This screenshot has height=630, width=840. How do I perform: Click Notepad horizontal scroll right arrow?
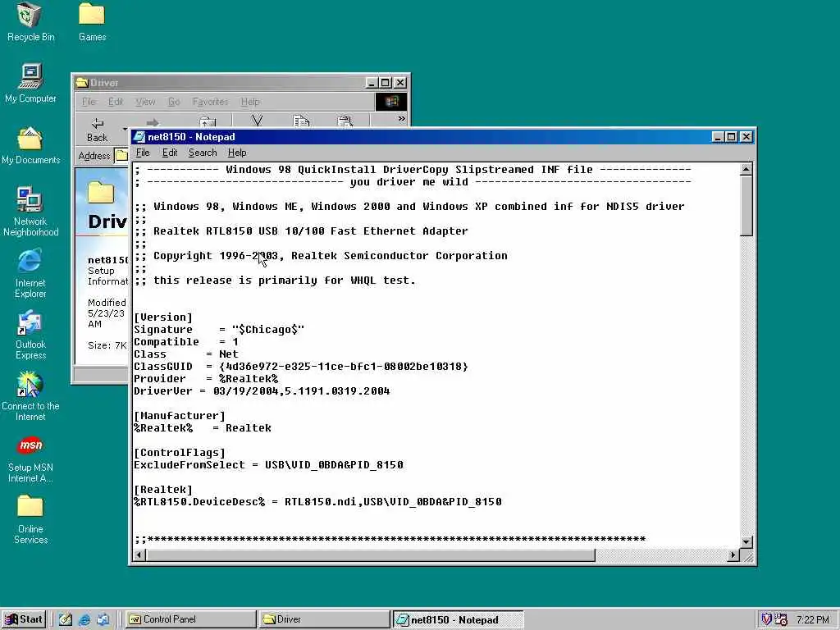[733, 555]
